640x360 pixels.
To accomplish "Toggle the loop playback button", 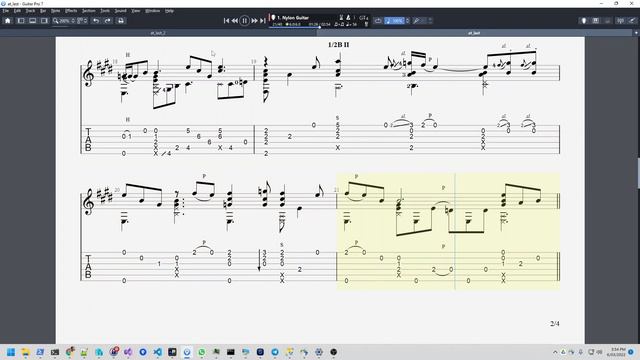I will 378,21.
